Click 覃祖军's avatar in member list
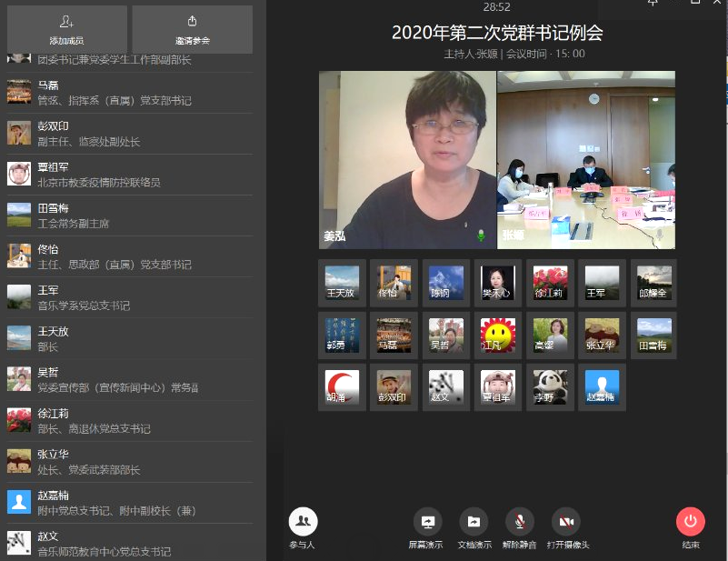Image resolution: width=728 pixels, height=561 pixels. (19, 174)
